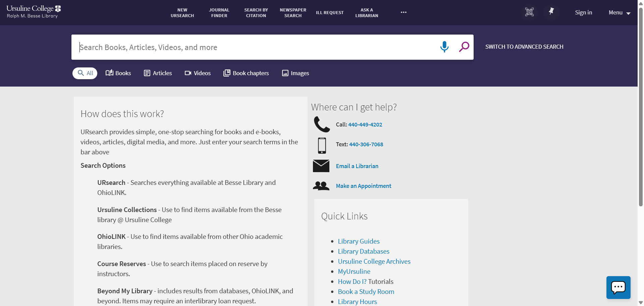Open the chat bubble widget at bottom right
Viewport: 644px width, 306px height.
pos(618,288)
